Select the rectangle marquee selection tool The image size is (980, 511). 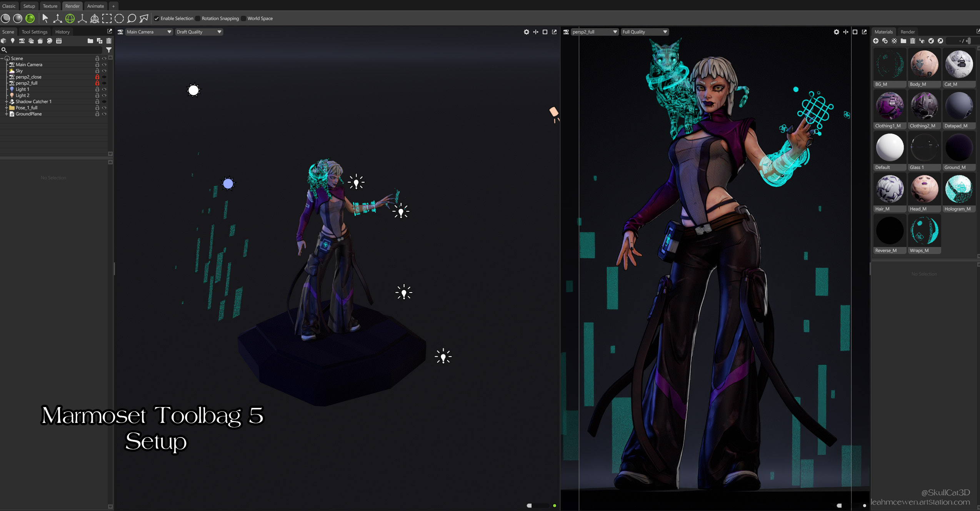[x=107, y=18]
